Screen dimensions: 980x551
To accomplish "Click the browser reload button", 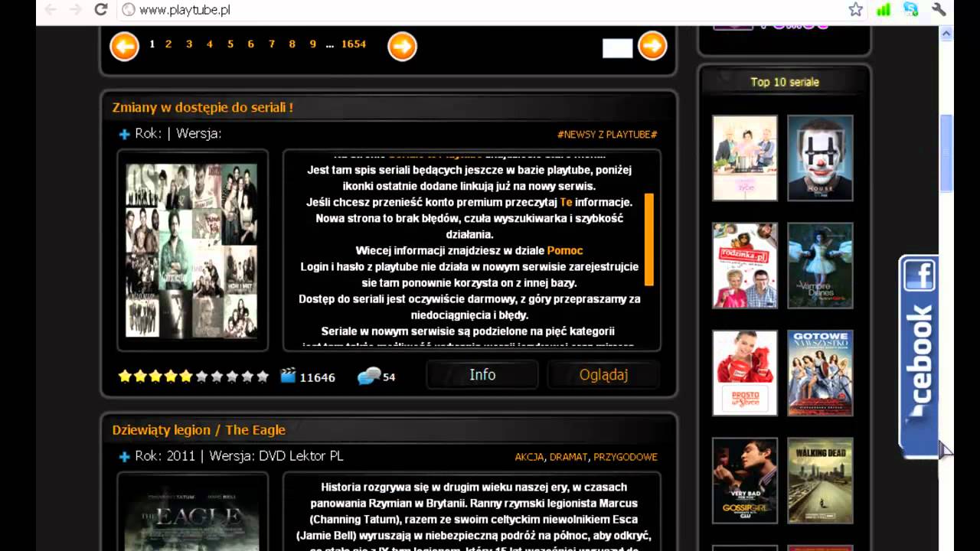I will (100, 10).
